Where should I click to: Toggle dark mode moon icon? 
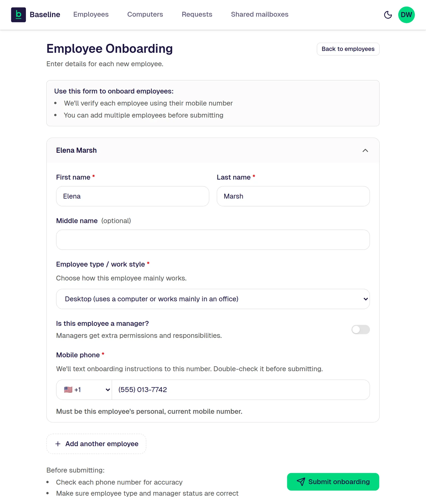click(388, 15)
